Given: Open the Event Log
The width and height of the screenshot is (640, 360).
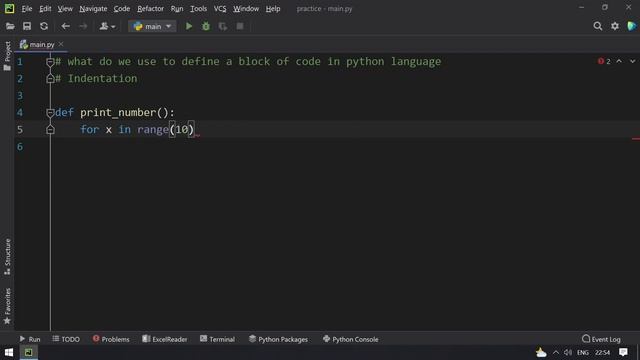Looking at the screenshot, I should pyautogui.click(x=601, y=339).
